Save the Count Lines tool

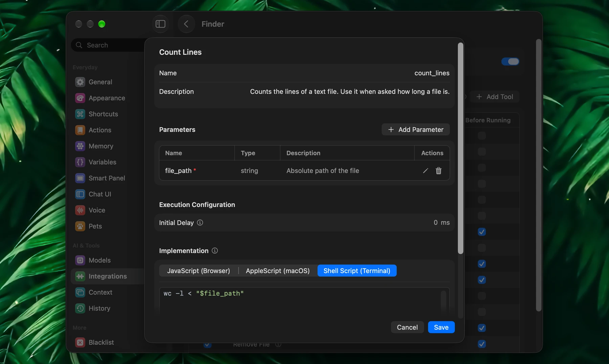click(441, 327)
